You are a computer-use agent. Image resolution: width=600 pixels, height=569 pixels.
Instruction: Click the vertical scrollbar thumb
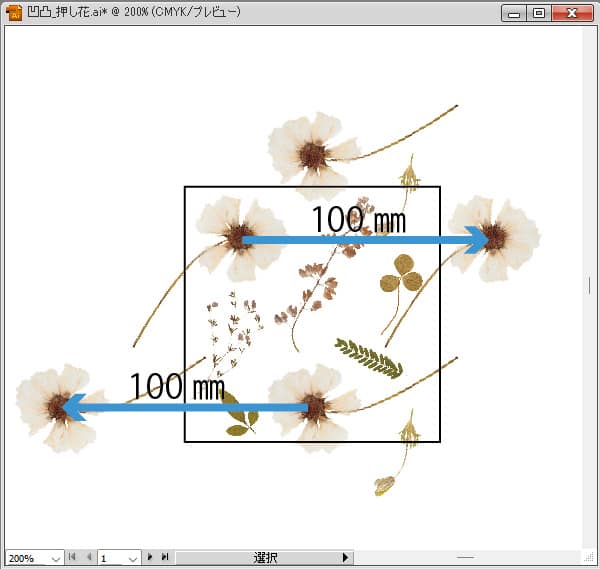point(590,285)
